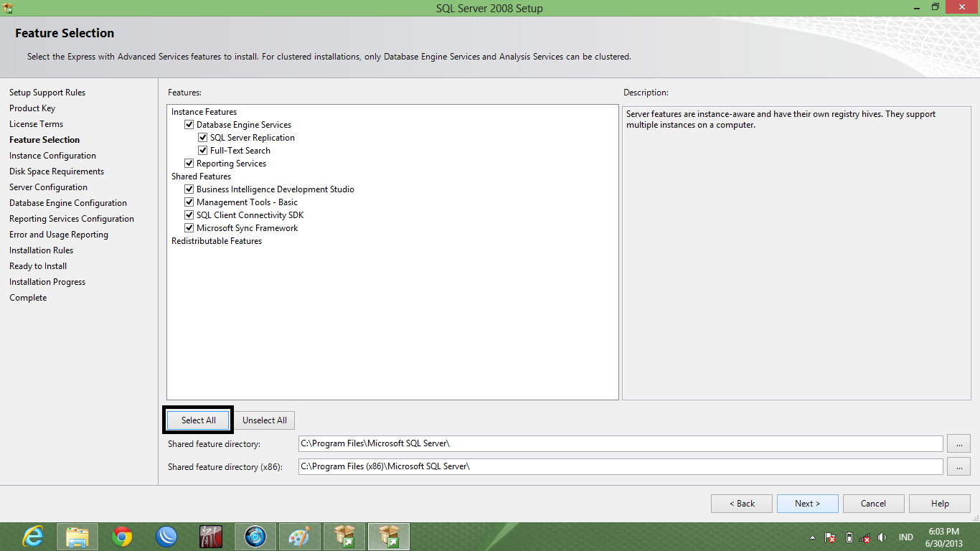Viewport: 980px width, 551px height.
Task: Click Setup Support Rules step in sidebar
Action: point(47,93)
